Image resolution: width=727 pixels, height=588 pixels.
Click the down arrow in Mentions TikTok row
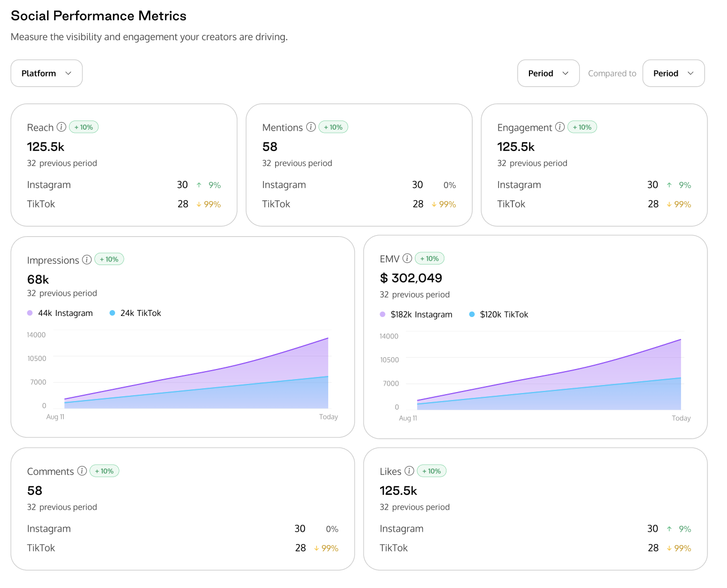point(434,205)
